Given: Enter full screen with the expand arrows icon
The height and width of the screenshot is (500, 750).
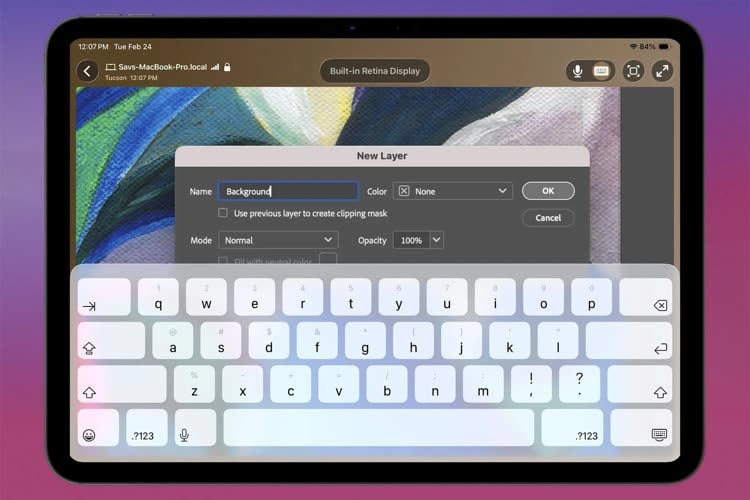Looking at the screenshot, I should tap(662, 71).
